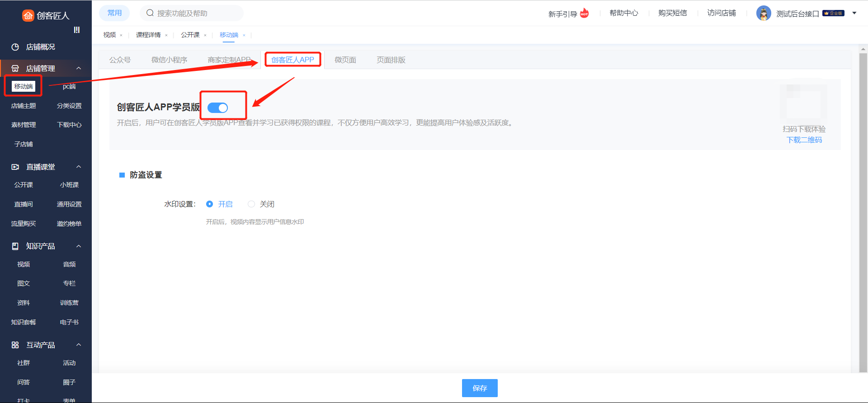The height and width of the screenshot is (403, 868).
Task: Switch to the 页面排版 tab
Action: click(391, 60)
